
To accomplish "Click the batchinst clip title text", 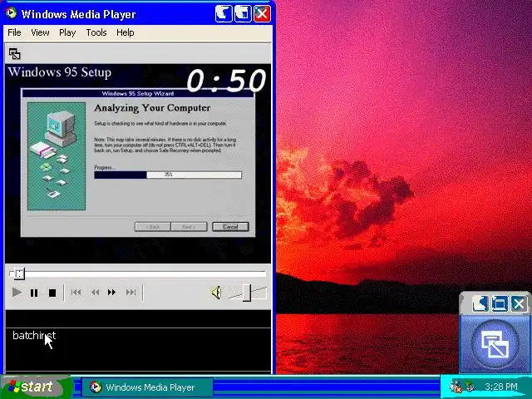I will tap(34, 335).
